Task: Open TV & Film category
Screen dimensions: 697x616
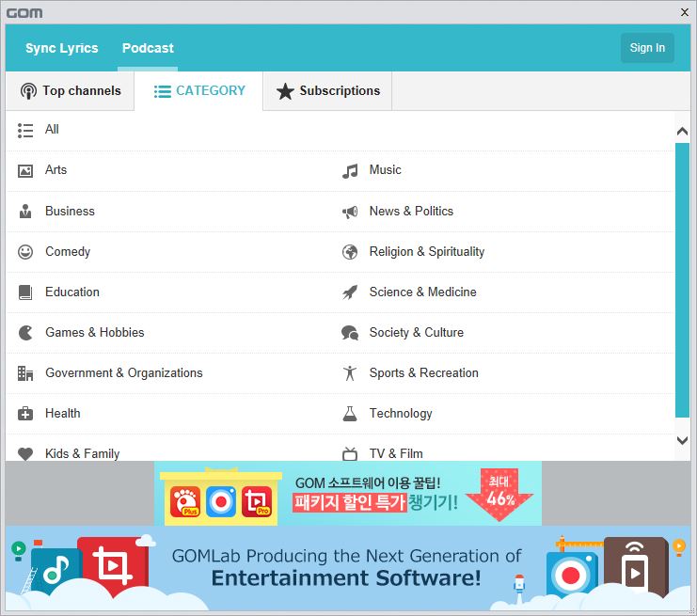Action: (396, 454)
